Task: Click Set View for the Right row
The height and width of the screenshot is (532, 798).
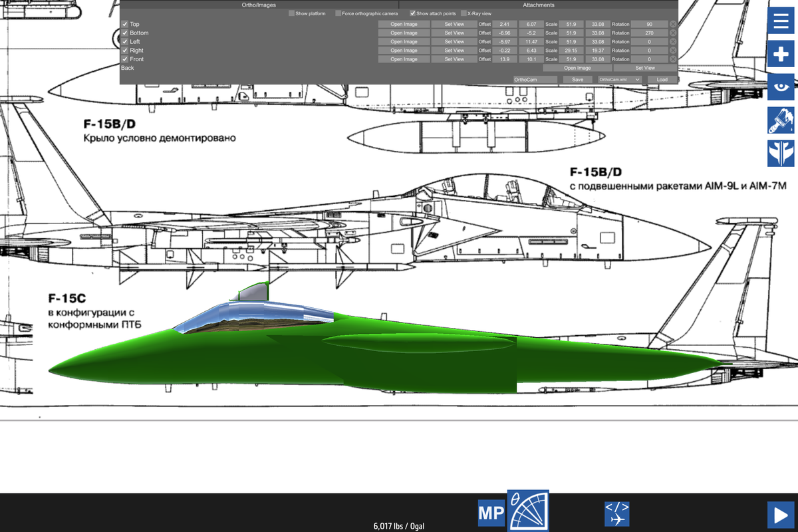Action: click(454, 50)
